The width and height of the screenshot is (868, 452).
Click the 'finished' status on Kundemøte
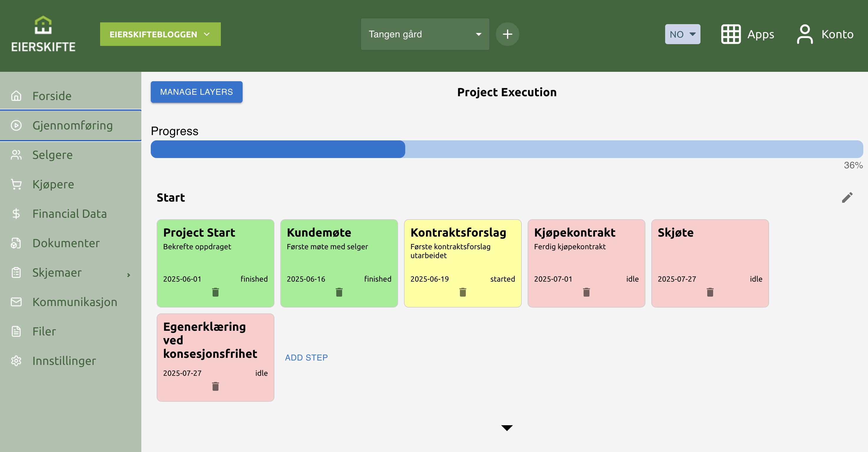(378, 279)
